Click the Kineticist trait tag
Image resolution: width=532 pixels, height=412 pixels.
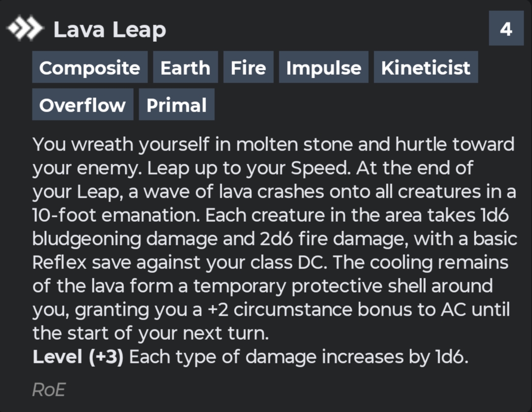point(426,67)
